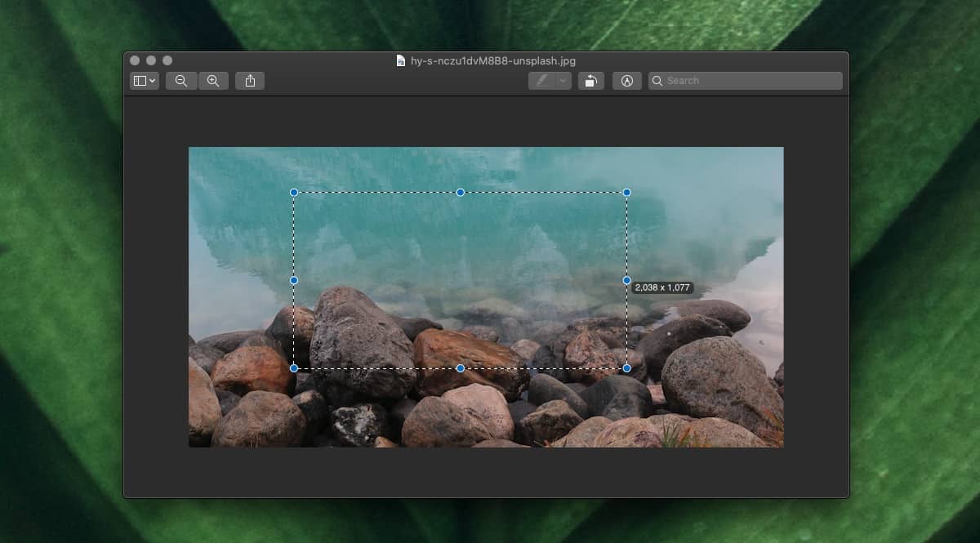Click the right-middle selection handle
Screen dimensions: 980x543
point(627,280)
